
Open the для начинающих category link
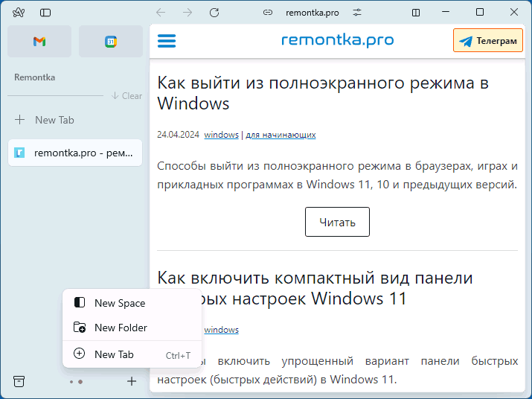tap(281, 135)
